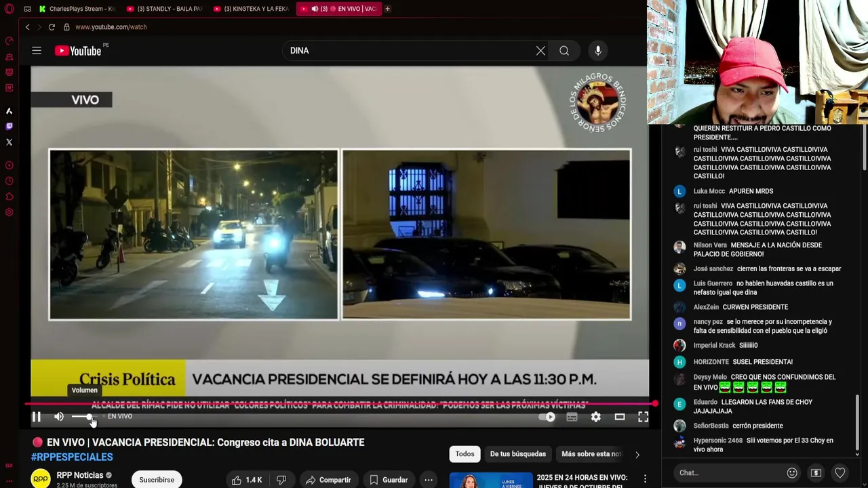This screenshot has width=868, height=488.
Task: Toggle fullscreen mode for the video
Action: (x=643, y=417)
